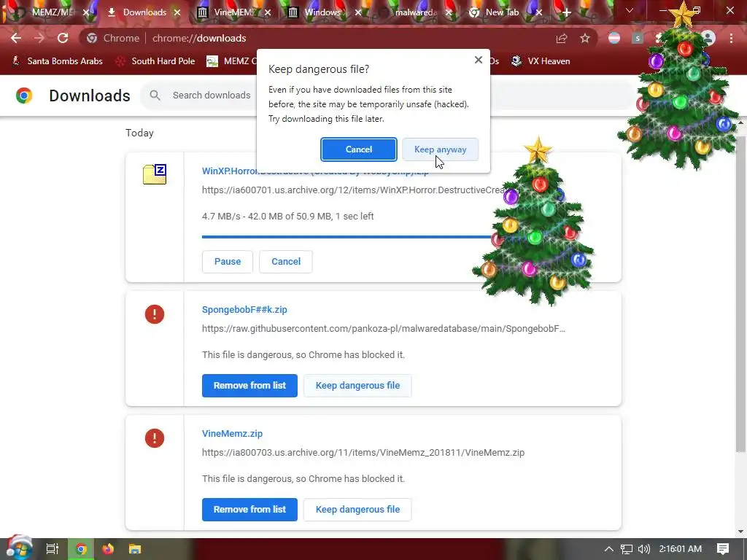Click the WinXP.Horror download progress bar

pyautogui.click(x=347, y=237)
